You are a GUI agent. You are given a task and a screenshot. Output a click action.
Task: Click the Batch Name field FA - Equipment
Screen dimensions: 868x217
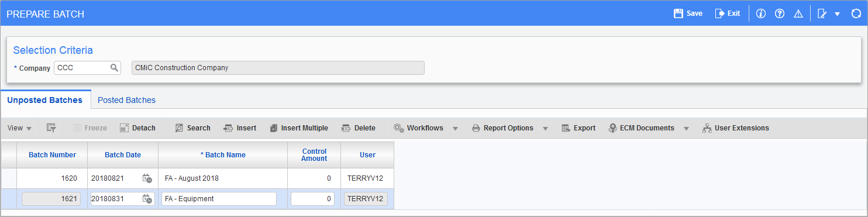click(219, 199)
